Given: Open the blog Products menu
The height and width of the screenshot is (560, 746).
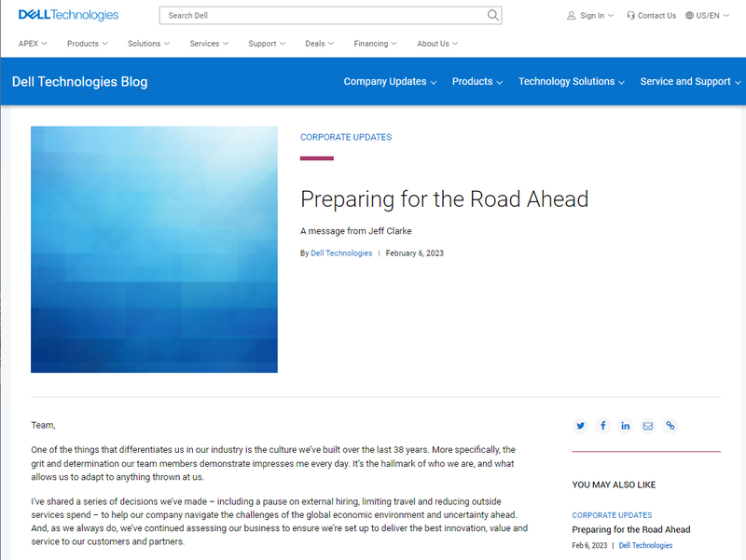Looking at the screenshot, I should 477,82.
